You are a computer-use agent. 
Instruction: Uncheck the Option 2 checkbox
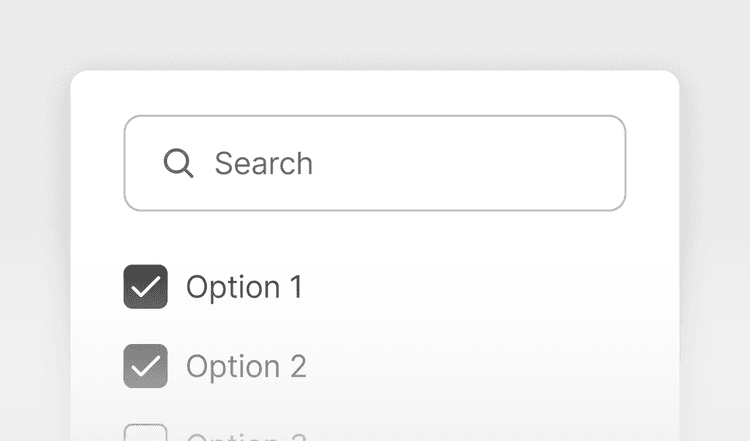(x=145, y=366)
